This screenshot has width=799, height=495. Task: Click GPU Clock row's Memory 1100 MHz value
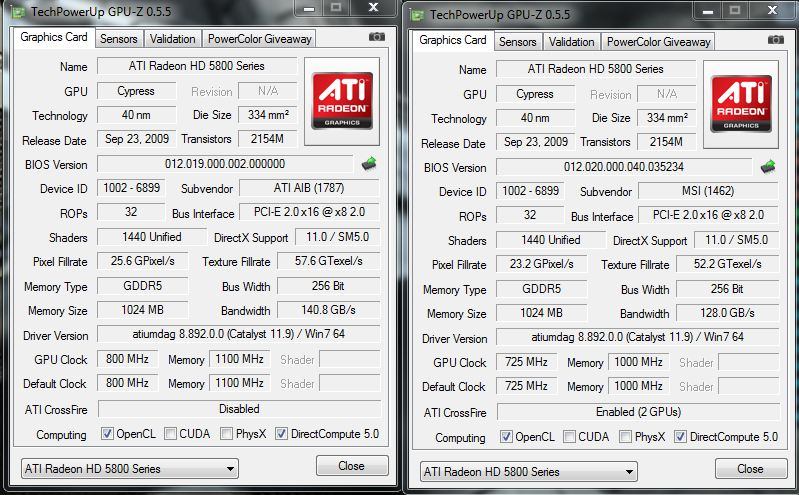(x=239, y=359)
